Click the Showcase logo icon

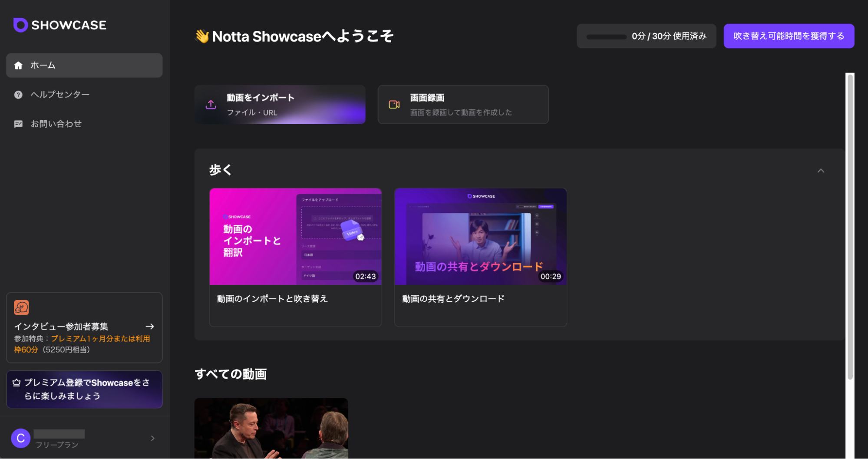(20, 25)
